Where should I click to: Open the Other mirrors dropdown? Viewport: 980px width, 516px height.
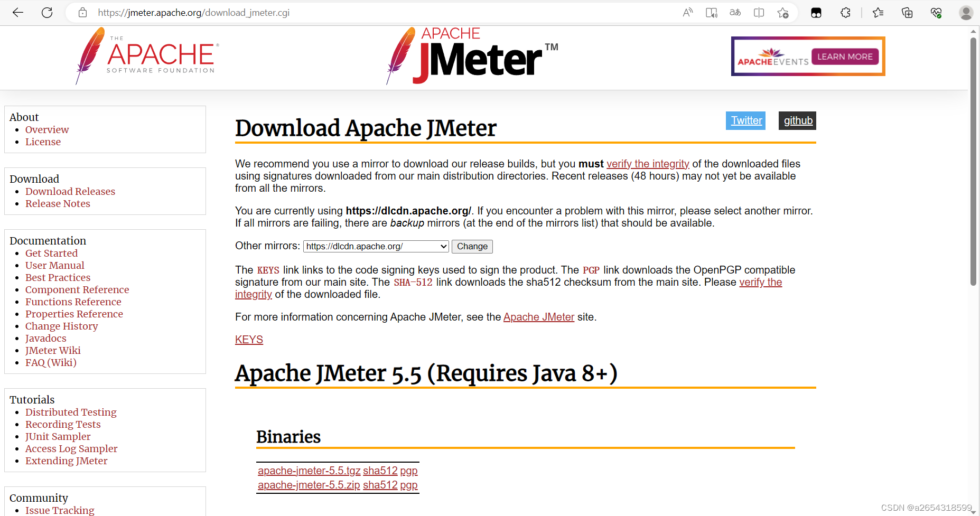(375, 246)
